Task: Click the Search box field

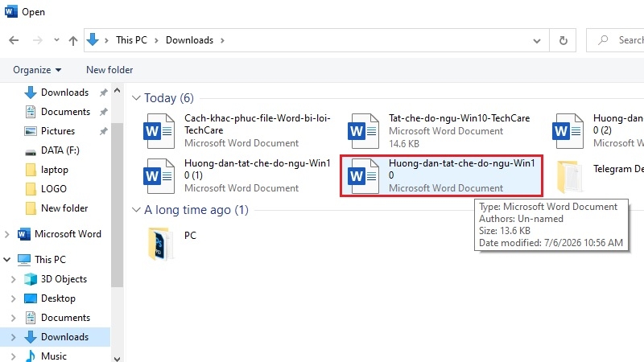Action: 615,40
